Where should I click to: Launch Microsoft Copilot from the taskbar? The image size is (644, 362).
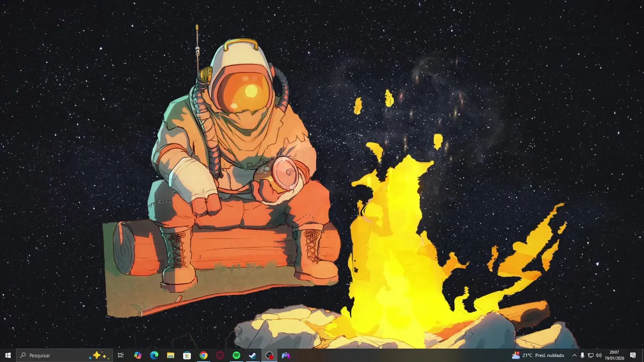click(x=137, y=355)
